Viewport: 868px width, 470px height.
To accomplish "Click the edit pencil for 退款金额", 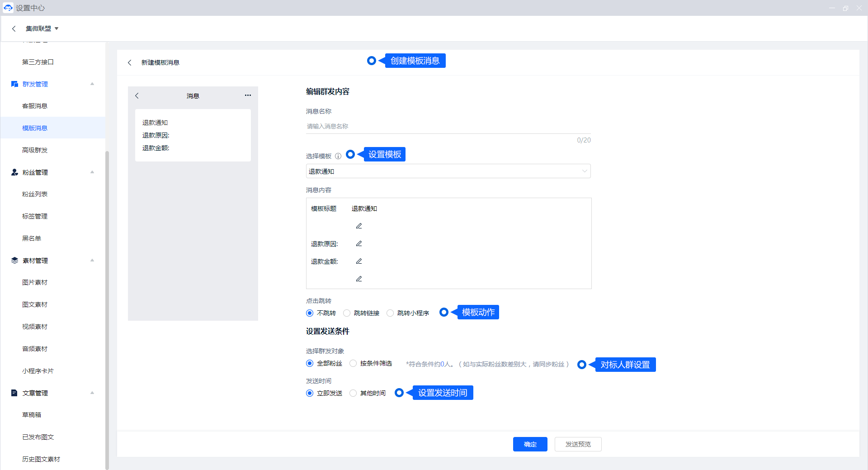I will click(x=359, y=261).
